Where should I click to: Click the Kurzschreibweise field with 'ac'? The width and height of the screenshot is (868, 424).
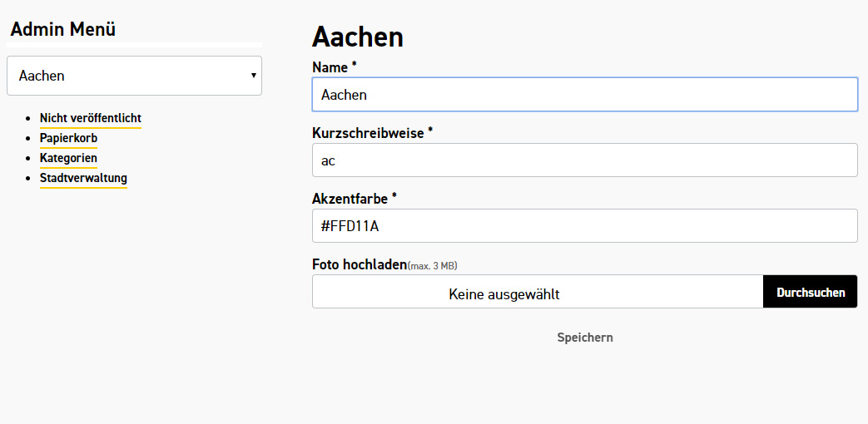pyautogui.click(x=584, y=160)
